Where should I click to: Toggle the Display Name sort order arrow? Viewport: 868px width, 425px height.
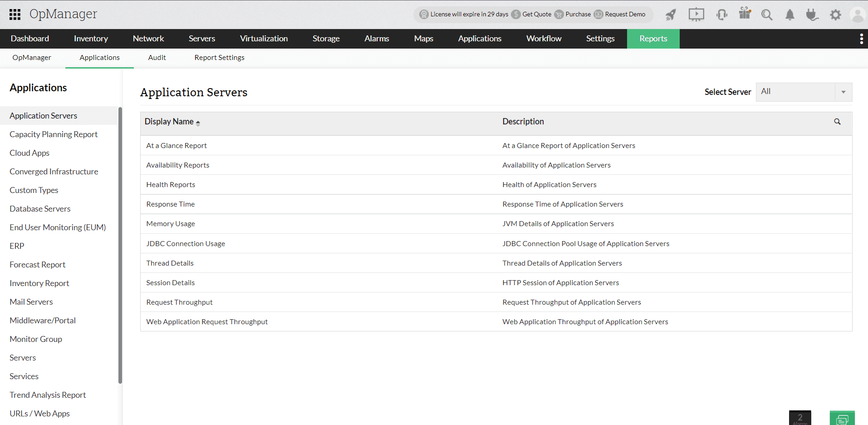(x=198, y=122)
